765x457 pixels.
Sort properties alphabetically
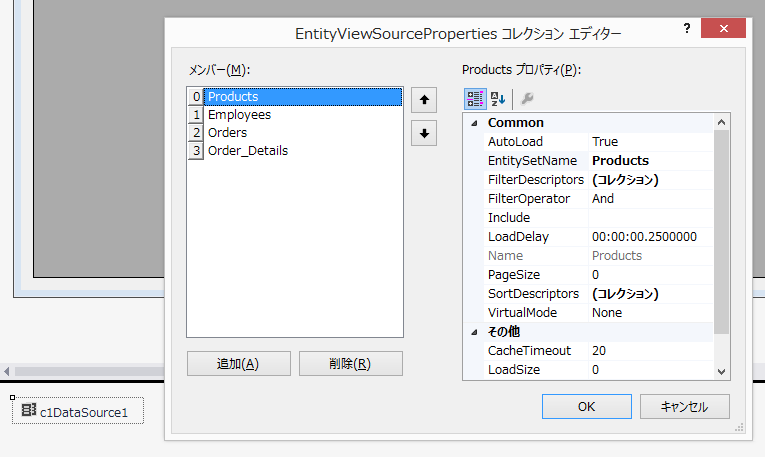point(498,99)
